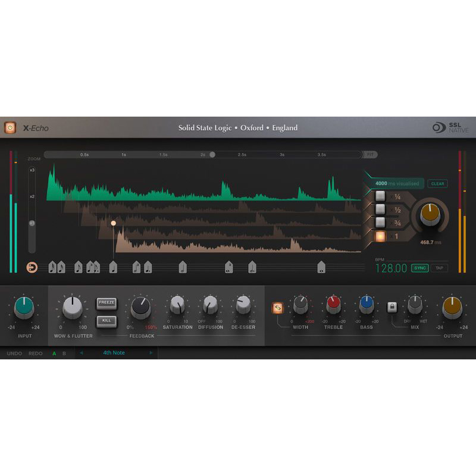The height and width of the screenshot is (476, 476).
Task: Toggle the width stereo link icon
Action: pyautogui.click(x=277, y=308)
